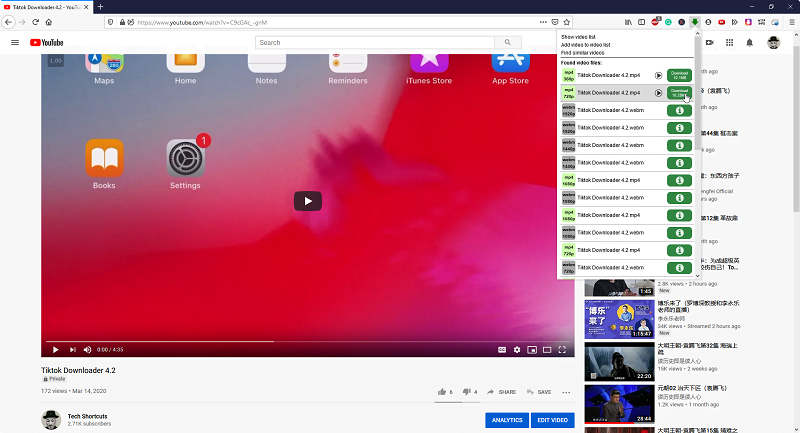
Task: Open the suggested video thumbnail lasting 1:15:47
Action: [x=619, y=319]
